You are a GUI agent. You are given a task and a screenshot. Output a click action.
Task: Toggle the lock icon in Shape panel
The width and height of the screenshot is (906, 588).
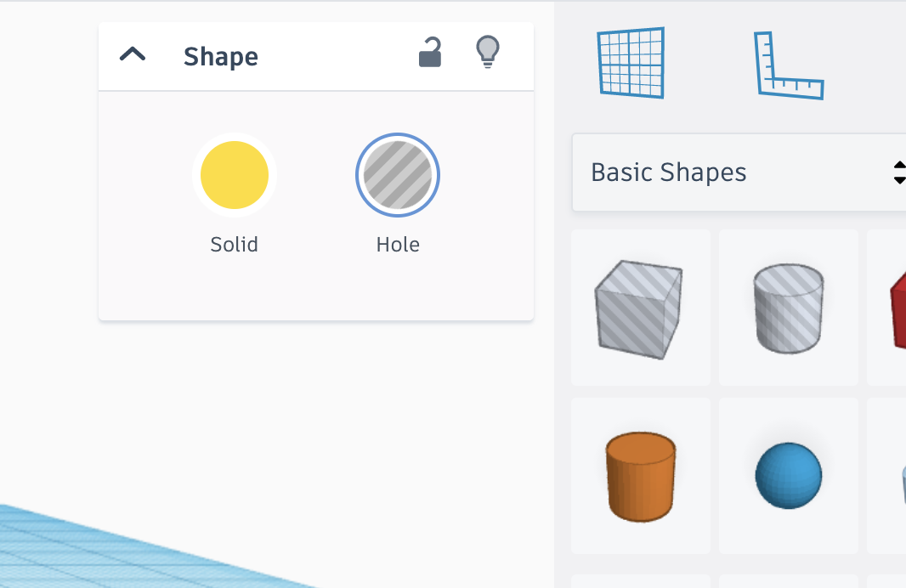(x=430, y=54)
